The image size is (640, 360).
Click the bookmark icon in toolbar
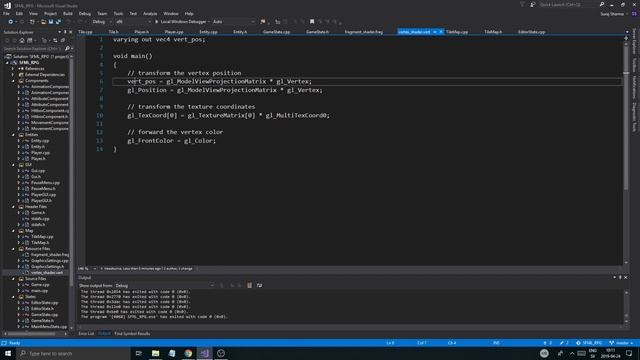[312, 22]
